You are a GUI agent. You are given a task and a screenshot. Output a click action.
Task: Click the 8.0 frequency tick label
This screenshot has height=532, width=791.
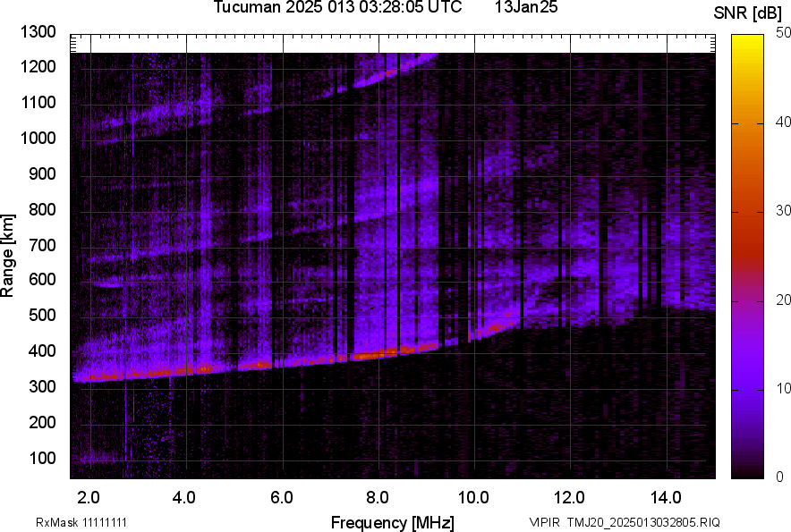coord(378,497)
